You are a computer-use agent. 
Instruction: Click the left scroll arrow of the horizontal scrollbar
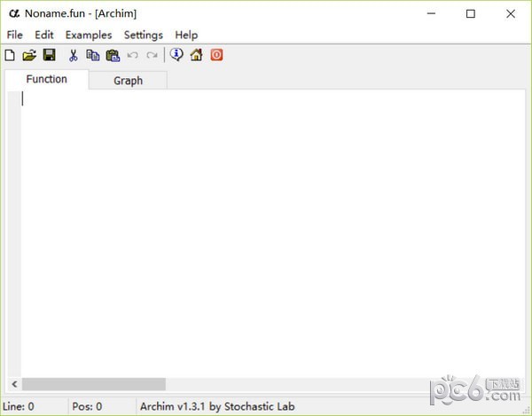pyautogui.click(x=14, y=384)
